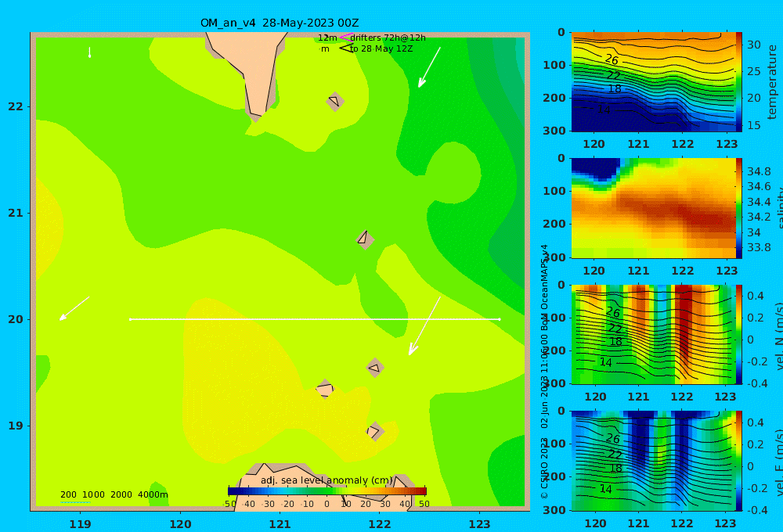This screenshot has width=783, height=532.
Task: Click the 123 longitude tick under the temperature panel
Action: 727,144
